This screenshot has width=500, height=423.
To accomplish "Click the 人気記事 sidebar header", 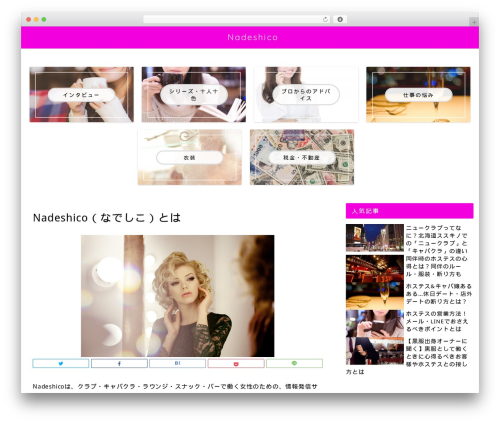I will click(410, 211).
